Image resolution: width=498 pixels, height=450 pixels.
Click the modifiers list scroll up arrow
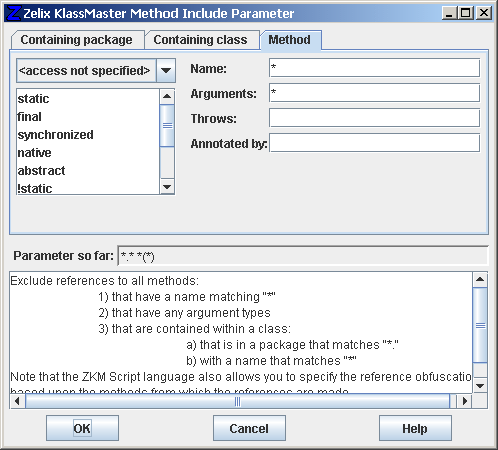167,97
